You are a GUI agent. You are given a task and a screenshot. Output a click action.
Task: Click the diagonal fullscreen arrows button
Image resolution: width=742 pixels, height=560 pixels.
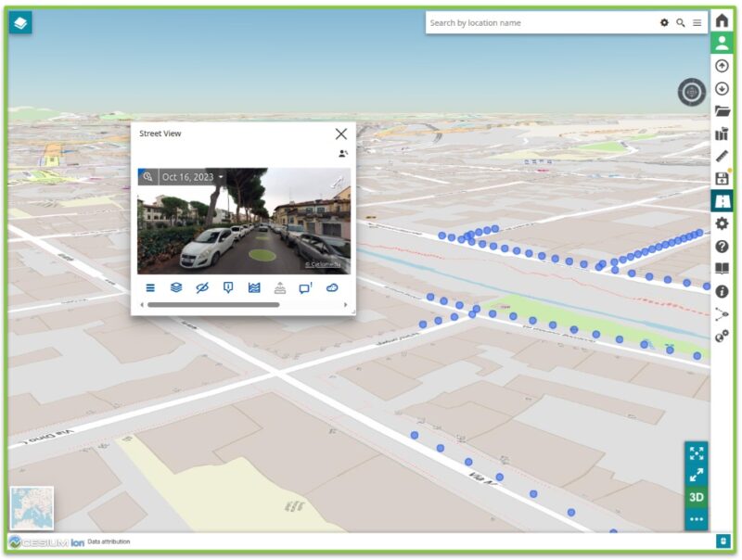tap(697, 475)
